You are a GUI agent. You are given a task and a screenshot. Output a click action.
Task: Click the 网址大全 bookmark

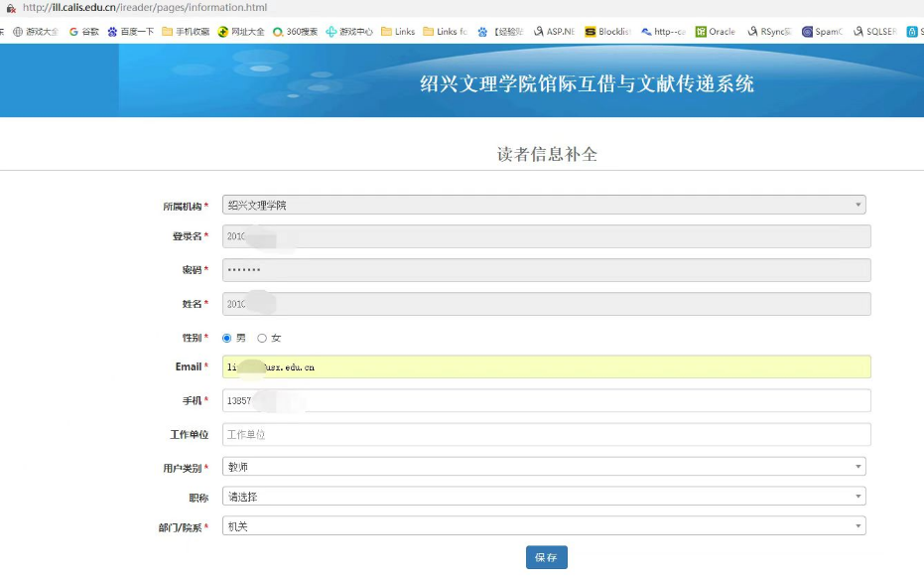click(x=241, y=32)
